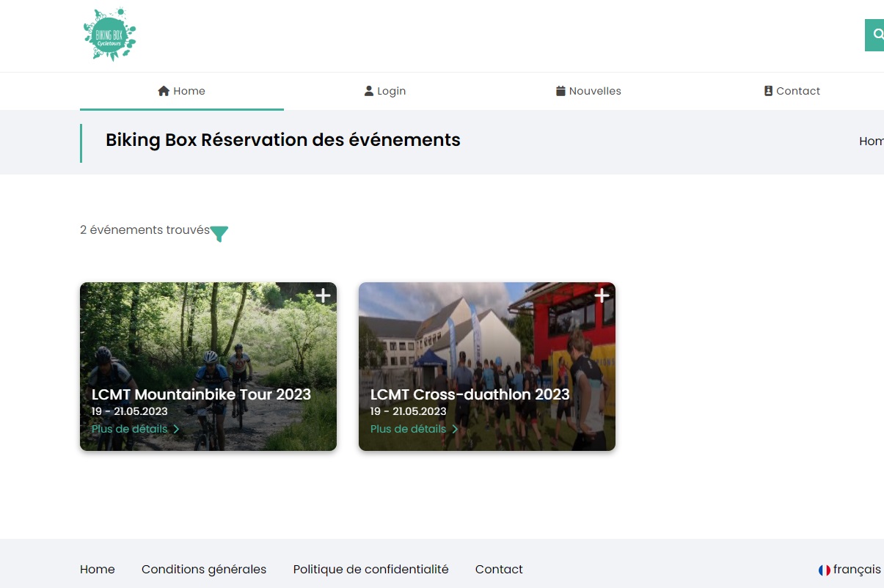Image resolution: width=884 pixels, height=588 pixels.
Task: Open LCMT Mountainbike Tour 2023 title
Action: click(x=201, y=394)
